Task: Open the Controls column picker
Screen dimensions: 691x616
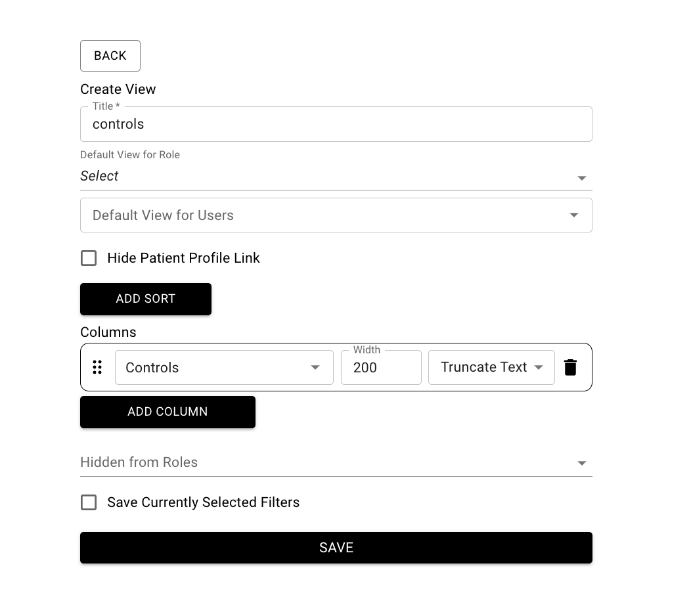Action: [x=223, y=367]
